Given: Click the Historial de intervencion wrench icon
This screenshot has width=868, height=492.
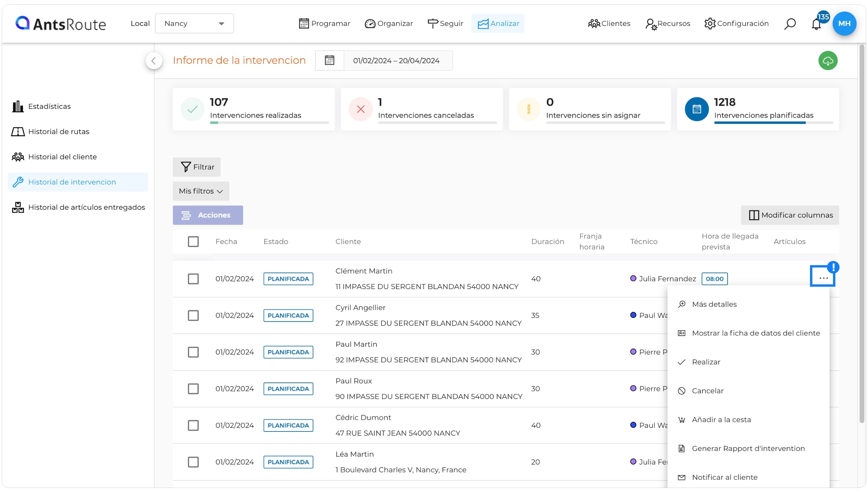Looking at the screenshot, I should pyautogui.click(x=18, y=182).
